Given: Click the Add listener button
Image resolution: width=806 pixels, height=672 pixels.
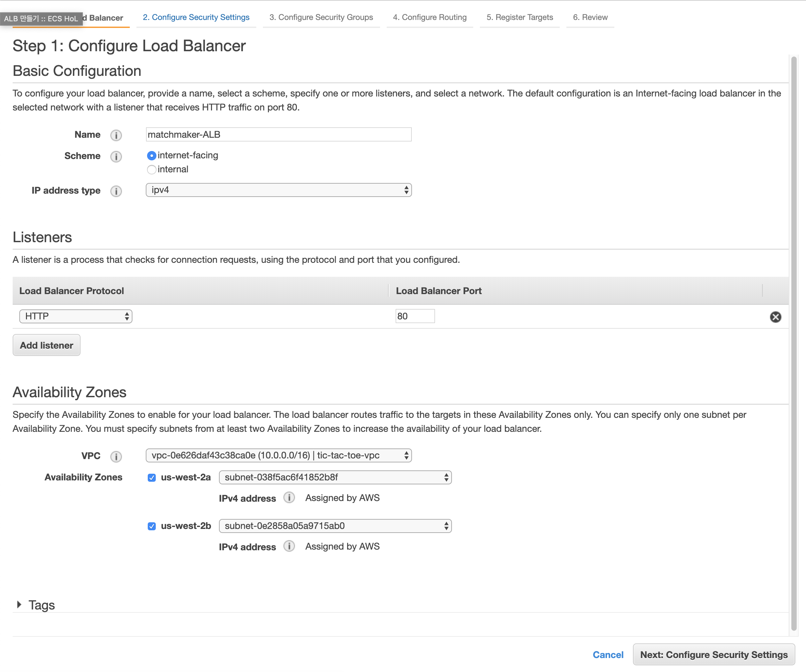Looking at the screenshot, I should [x=47, y=345].
